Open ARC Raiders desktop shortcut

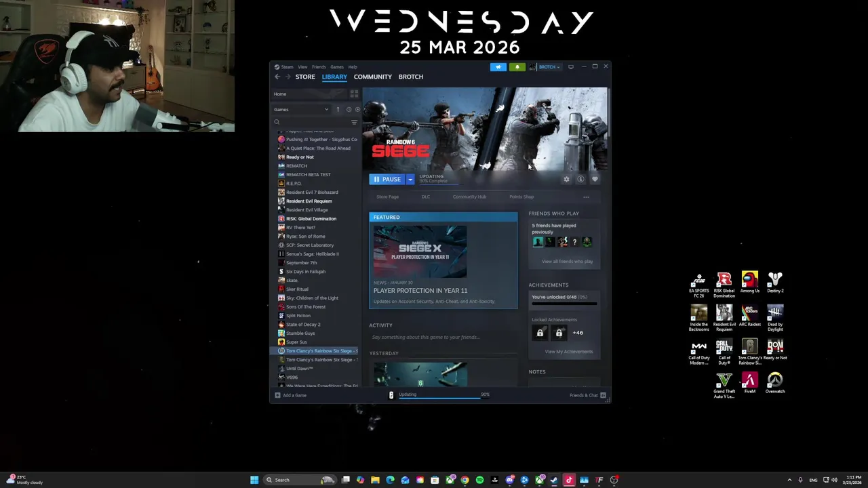(749, 316)
